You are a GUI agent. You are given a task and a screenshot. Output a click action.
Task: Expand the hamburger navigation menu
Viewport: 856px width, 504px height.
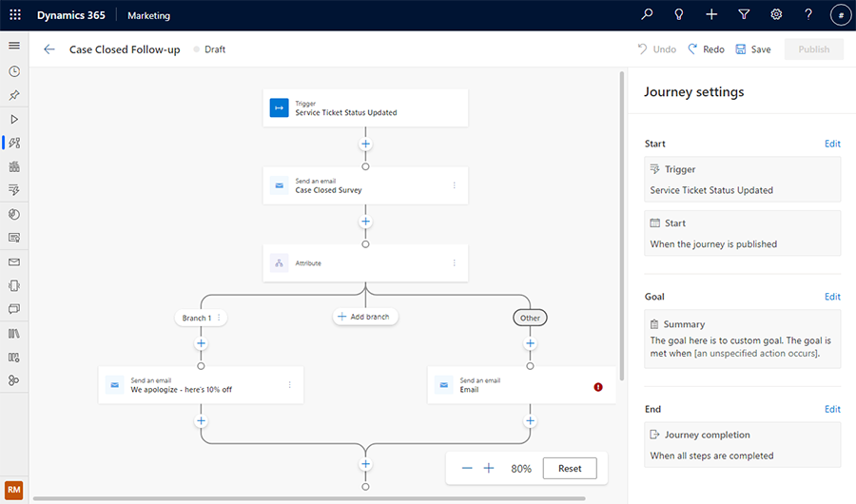click(x=13, y=46)
